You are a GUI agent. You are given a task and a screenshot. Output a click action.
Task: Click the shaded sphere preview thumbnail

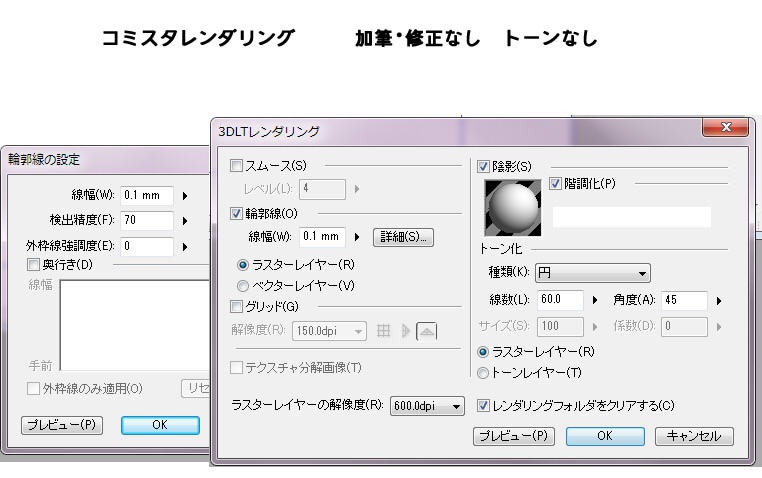pyautogui.click(x=513, y=207)
